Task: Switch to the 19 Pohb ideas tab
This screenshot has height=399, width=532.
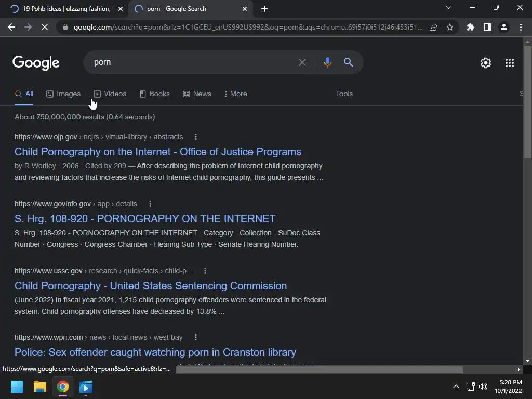Action: point(64,9)
